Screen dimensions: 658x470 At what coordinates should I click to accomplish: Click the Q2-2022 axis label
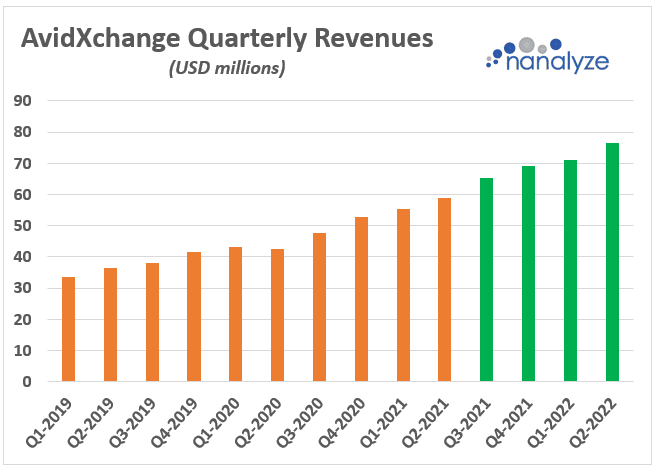coord(593,422)
